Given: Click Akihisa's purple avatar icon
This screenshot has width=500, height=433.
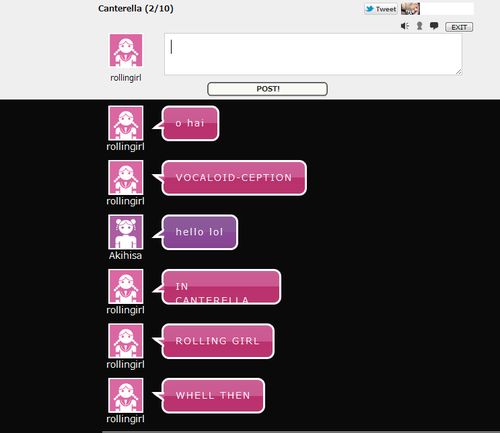Looking at the screenshot, I should click(126, 232).
